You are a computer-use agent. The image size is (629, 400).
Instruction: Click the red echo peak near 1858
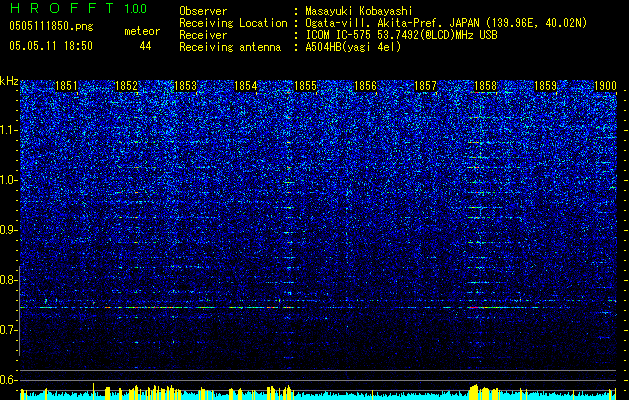474,307
